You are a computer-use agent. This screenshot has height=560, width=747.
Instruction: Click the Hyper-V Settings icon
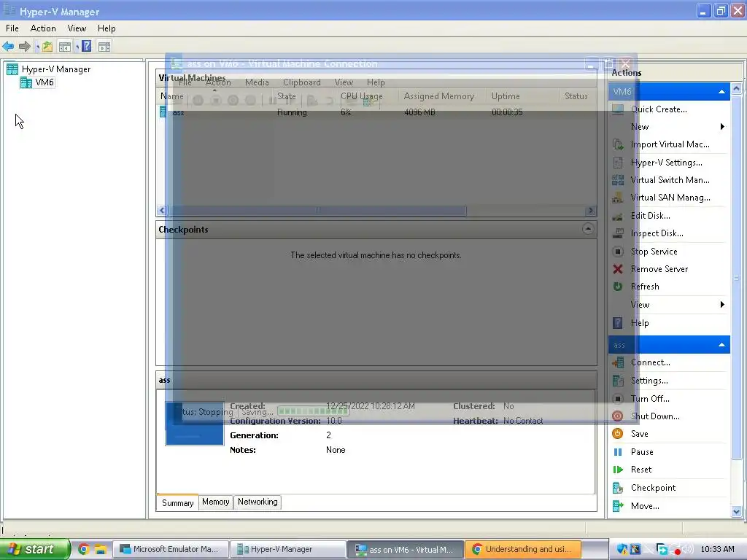coord(618,163)
